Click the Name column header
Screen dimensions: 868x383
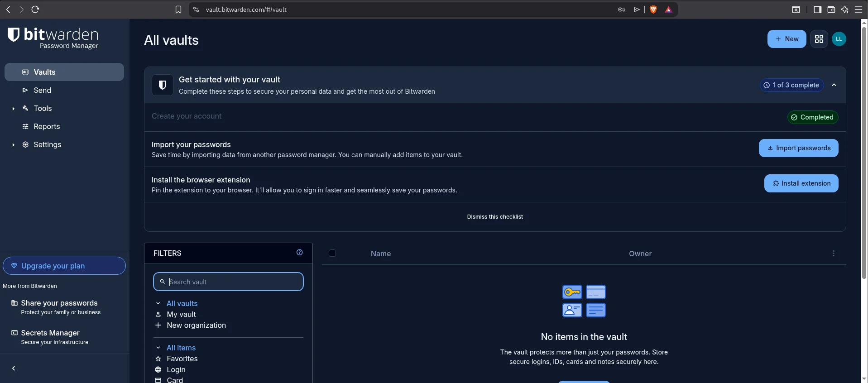pyautogui.click(x=381, y=254)
